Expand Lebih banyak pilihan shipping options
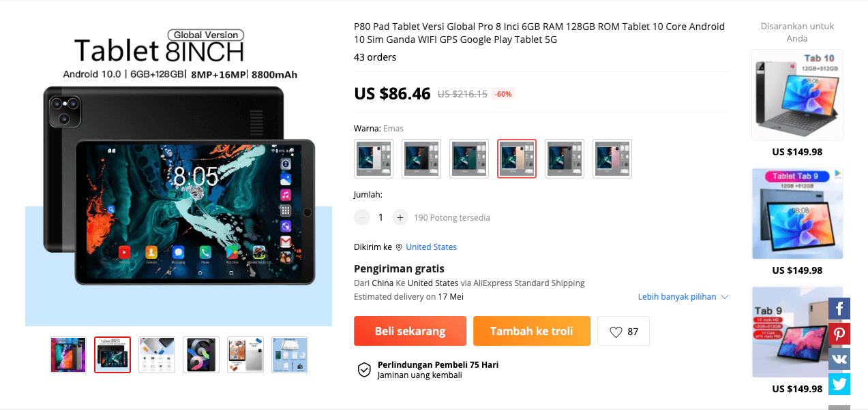Screen dimensions: 868x410 [x=683, y=297]
